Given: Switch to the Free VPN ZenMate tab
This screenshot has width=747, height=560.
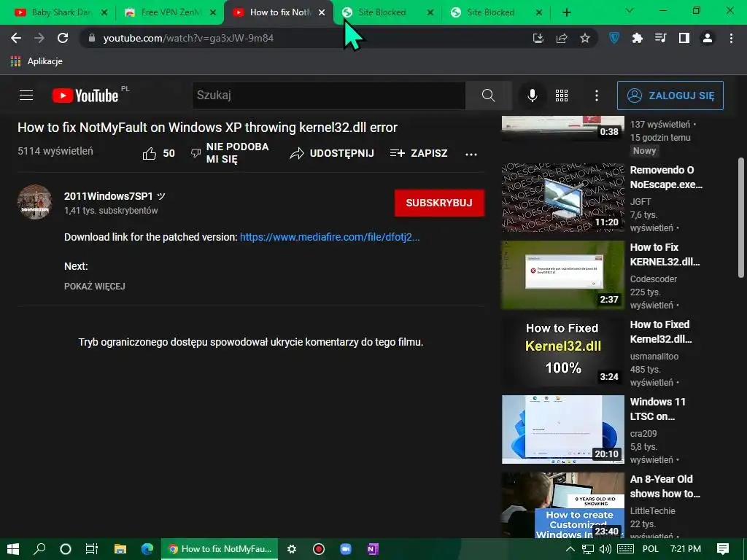Looking at the screenshot, I should [171, 12].
